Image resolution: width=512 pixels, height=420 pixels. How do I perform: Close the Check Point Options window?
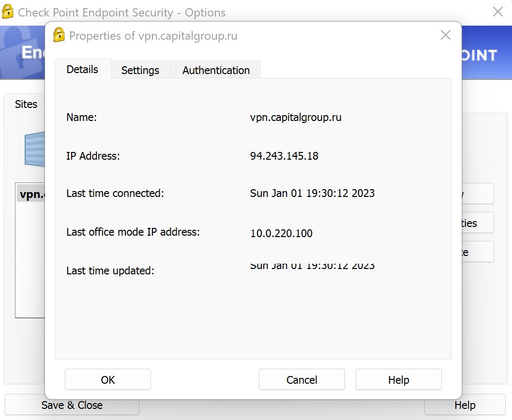[x=497, y=12]
